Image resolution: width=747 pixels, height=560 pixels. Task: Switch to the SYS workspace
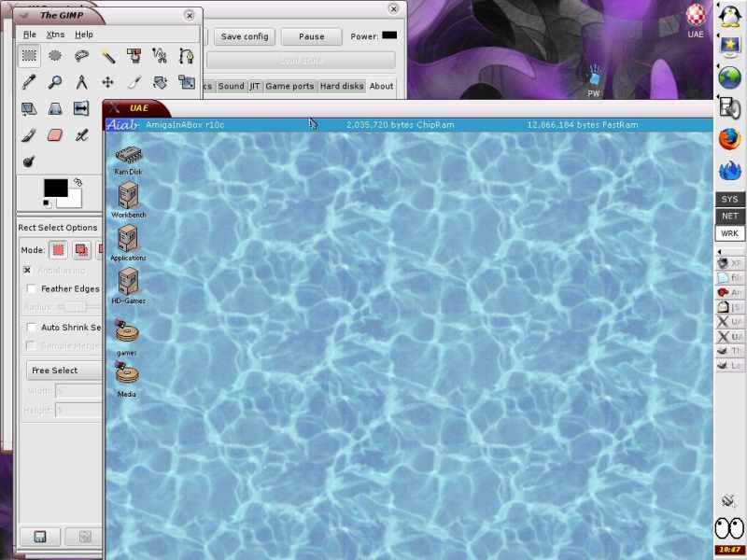pyautogui.click(x=730, y=199)
